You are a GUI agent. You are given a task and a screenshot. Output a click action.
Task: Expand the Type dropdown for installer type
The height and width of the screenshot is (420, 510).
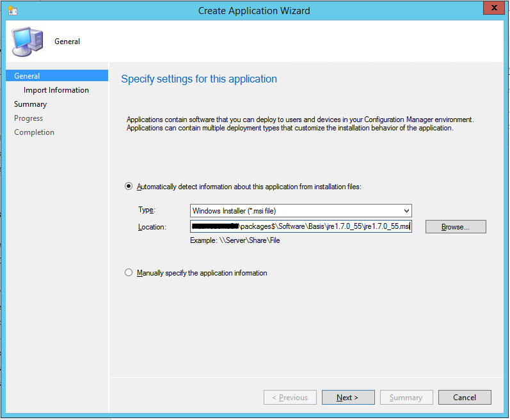pos(406,210)
